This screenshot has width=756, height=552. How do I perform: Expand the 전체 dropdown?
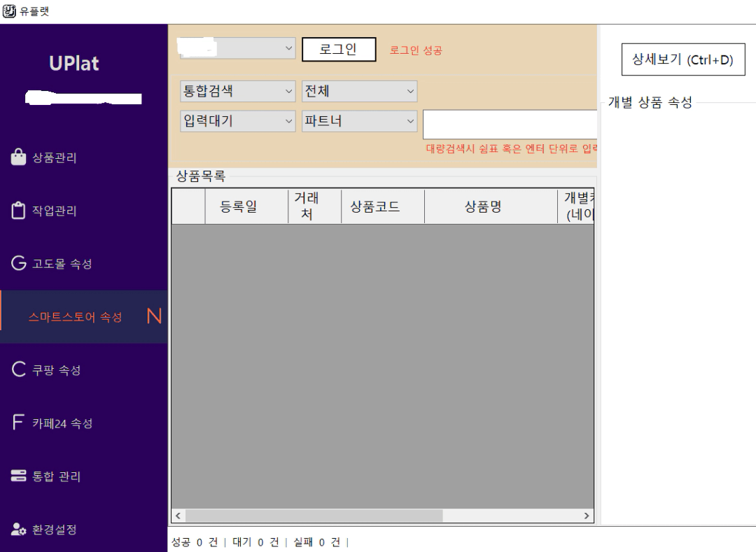click(x=359, y=91)
